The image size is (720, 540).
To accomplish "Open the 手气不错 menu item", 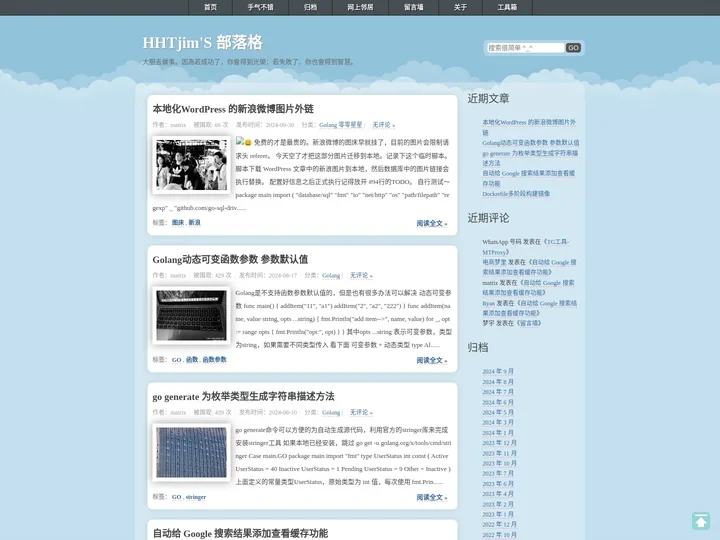I will coord(260,7).
